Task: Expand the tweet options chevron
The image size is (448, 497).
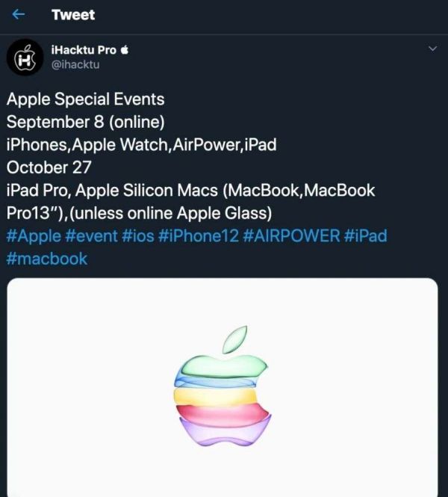Action: [x=432, y=49]
